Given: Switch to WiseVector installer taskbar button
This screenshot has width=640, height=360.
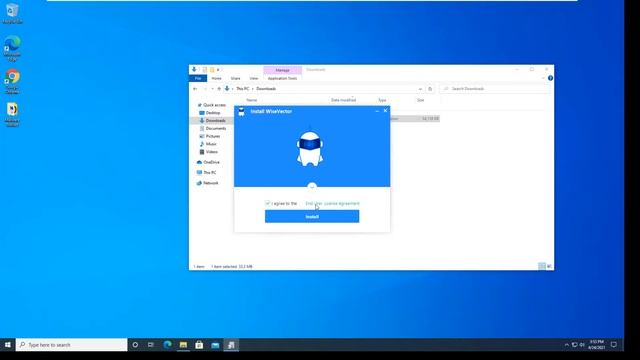Looking at the screenshot, I should tap(231, 345).
